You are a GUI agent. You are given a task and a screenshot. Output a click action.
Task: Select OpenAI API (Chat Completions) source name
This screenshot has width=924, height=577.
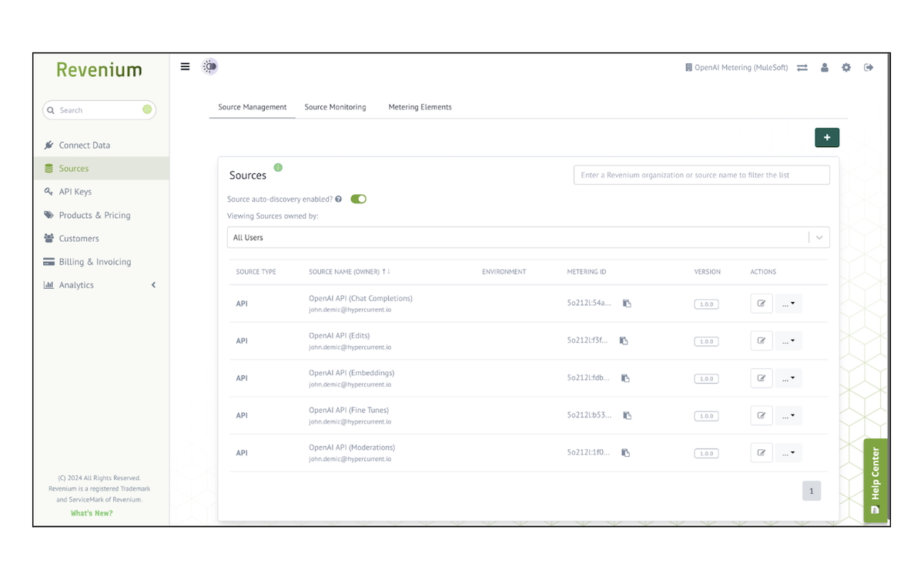(x=360, y=298)
